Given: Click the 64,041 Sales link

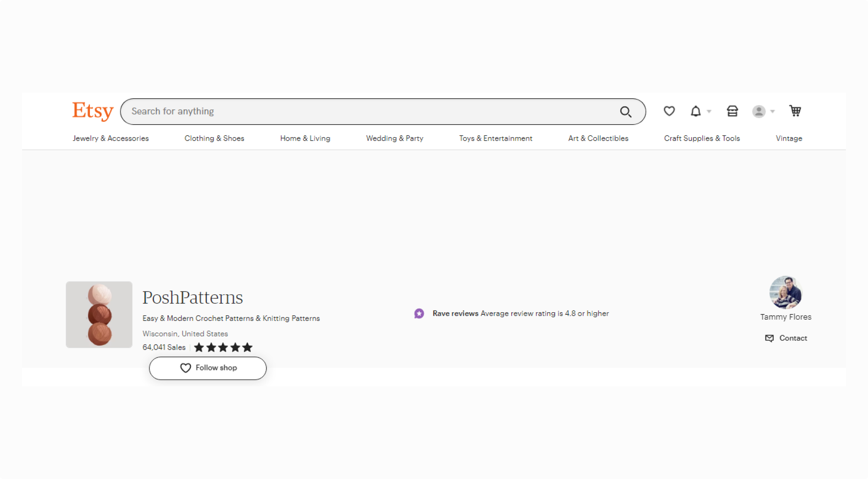Looking at the screenshot, I should tap(164, 347).
